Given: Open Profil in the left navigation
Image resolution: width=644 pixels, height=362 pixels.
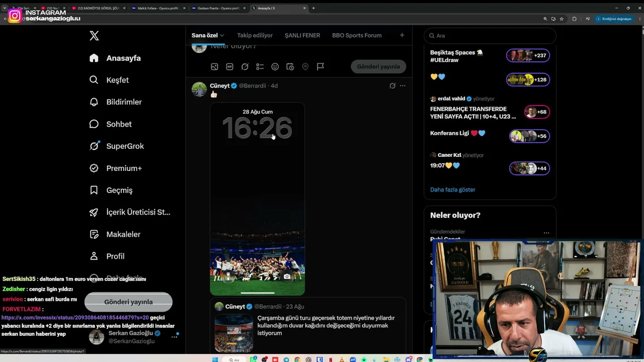Looking at the screenshot, I should tap(107, 256).
